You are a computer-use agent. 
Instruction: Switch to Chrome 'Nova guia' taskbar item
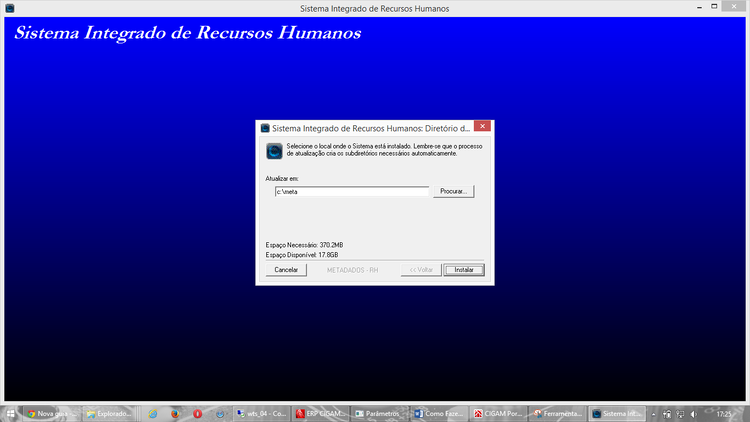tap(52, 414)
